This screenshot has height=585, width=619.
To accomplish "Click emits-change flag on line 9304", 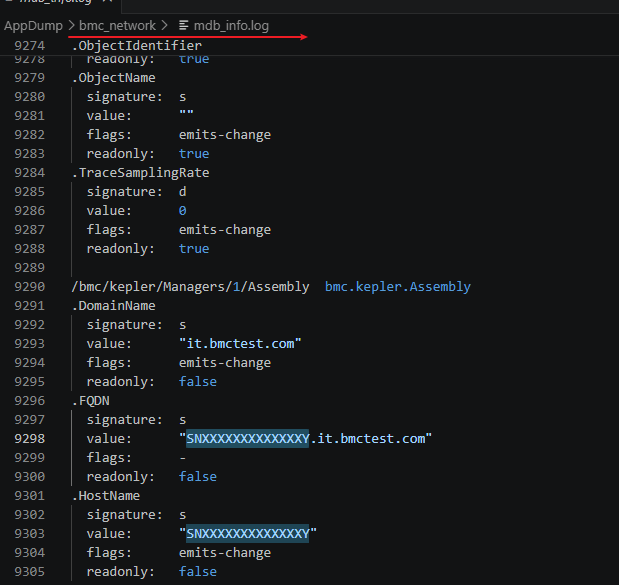I will [225, 553].
